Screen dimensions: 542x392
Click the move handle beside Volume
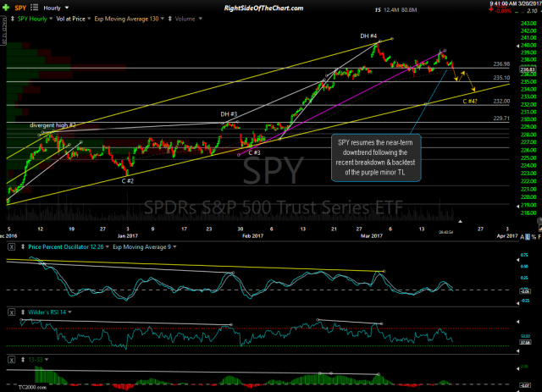[169, 19]
